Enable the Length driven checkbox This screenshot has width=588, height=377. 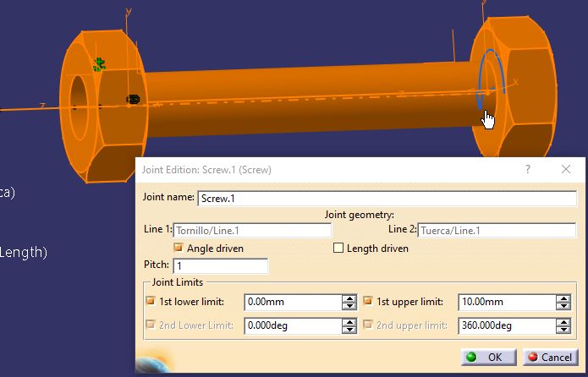point(338,248)
